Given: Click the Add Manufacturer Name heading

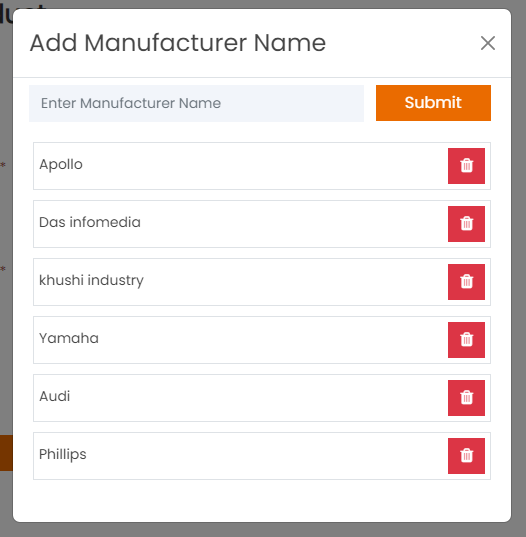Looking at the screenshot, I should 178,43.
